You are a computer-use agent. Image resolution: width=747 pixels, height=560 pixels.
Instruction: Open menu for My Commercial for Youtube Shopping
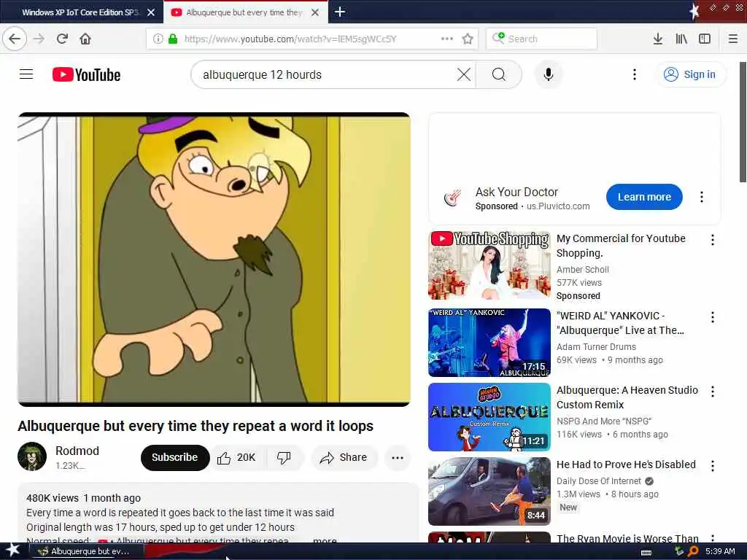pyautogui.click(x=712, y=239)
